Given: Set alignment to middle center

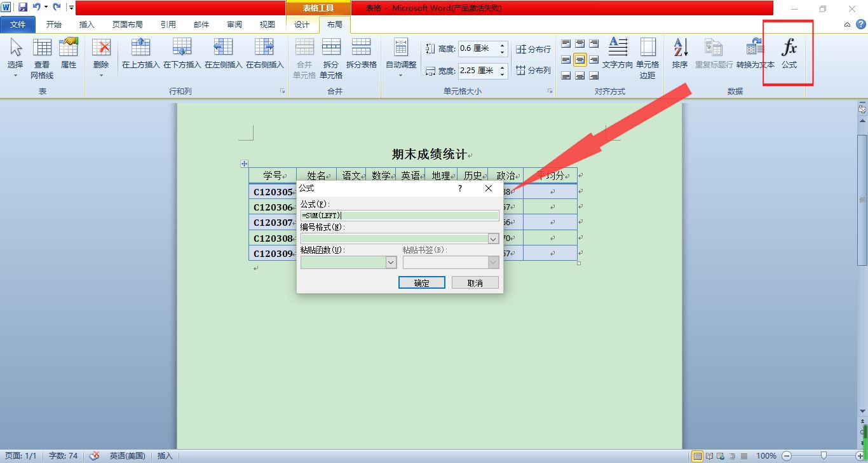Looking at the screenshot, I should click(x=580, y=60).
